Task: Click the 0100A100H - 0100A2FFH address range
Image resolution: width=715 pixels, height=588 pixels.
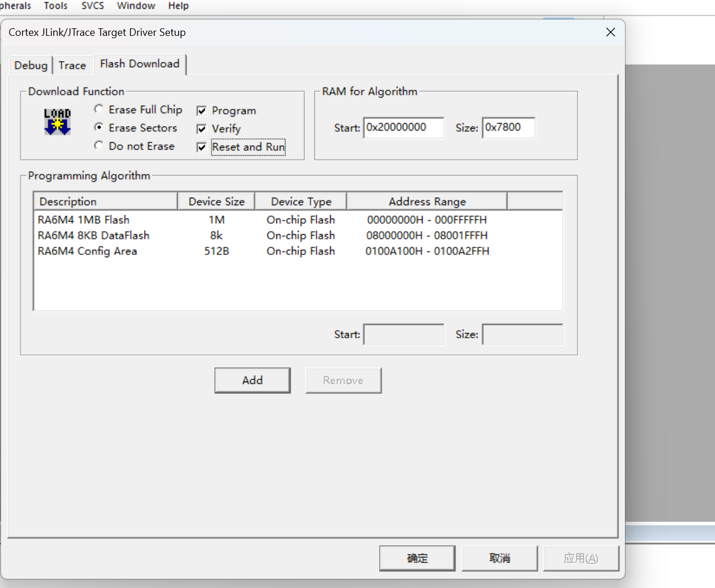Action: [x=427, y=251]
